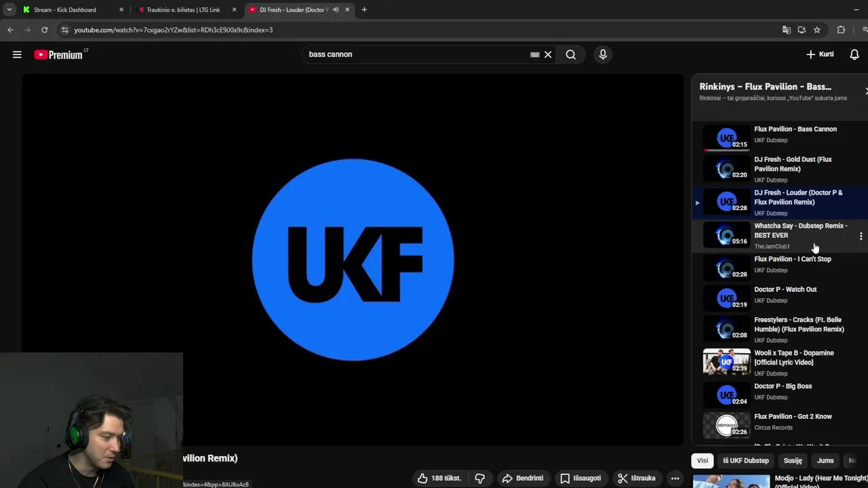Clear the search box with the X
This screenshot has height=488, width=868.
(x=548, y=54)
